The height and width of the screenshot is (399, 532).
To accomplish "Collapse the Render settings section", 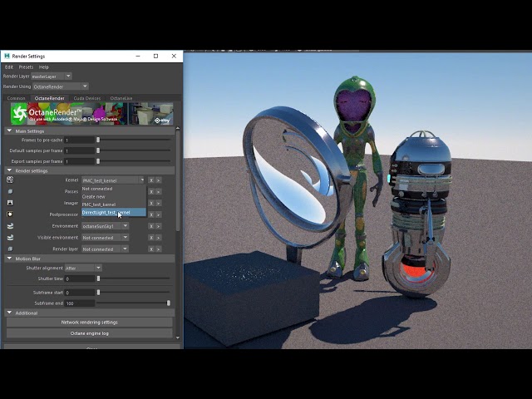I will (9, 170).
